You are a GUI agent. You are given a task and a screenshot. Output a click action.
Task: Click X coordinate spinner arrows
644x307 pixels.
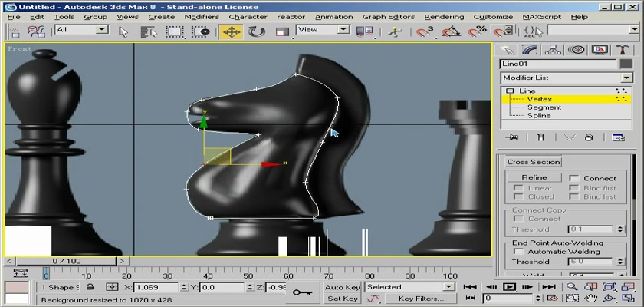tap(183, 287)
